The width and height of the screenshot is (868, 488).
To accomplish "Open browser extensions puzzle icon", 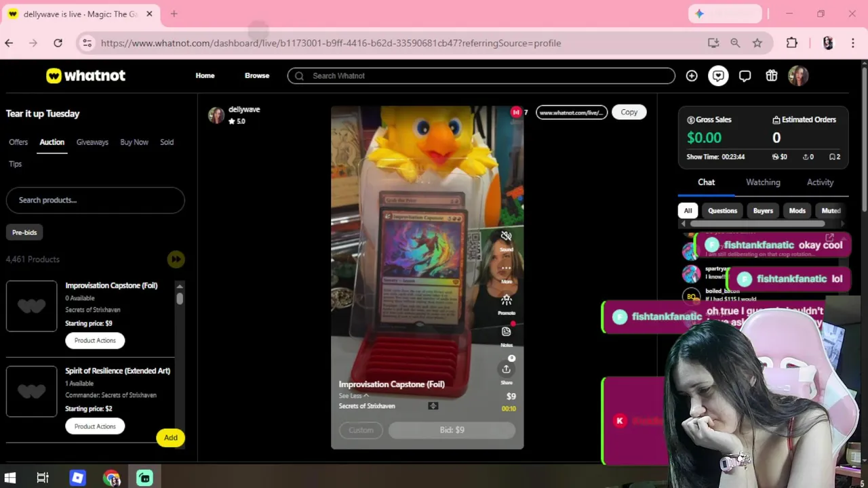I will pos(792,43).
